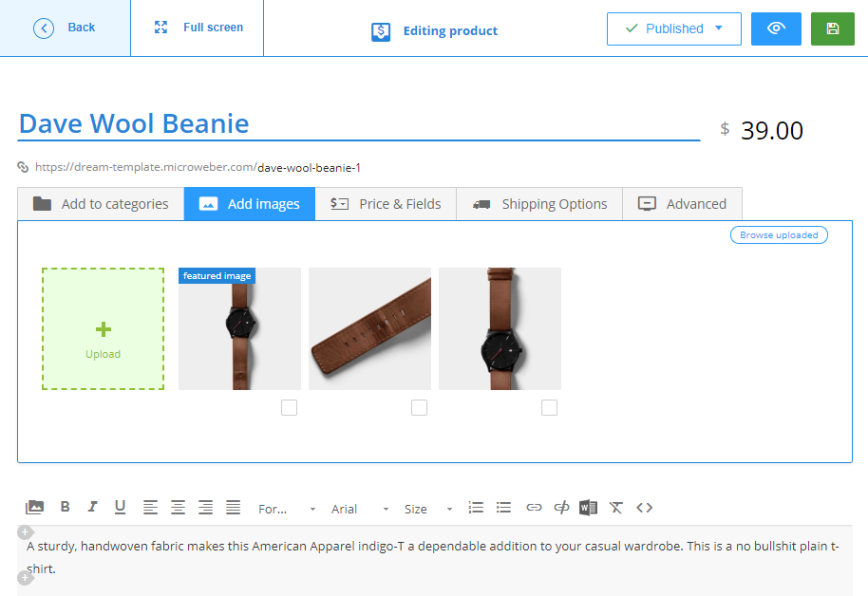
Task: Check the box under featured image
Action: point(289,408)
